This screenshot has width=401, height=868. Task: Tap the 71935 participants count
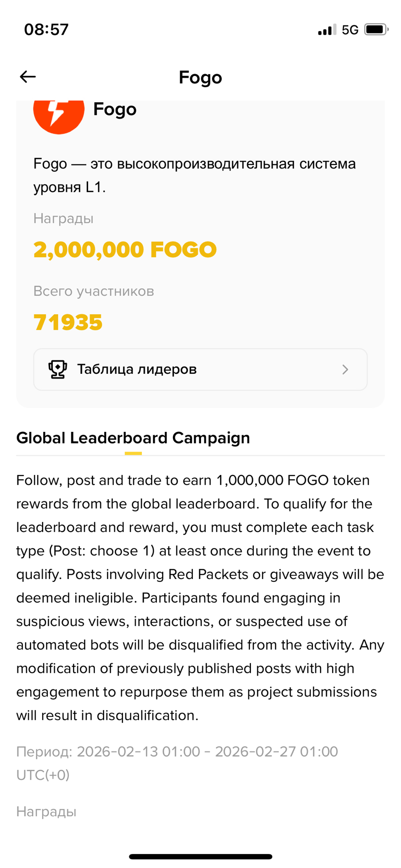tap(68, 322)
